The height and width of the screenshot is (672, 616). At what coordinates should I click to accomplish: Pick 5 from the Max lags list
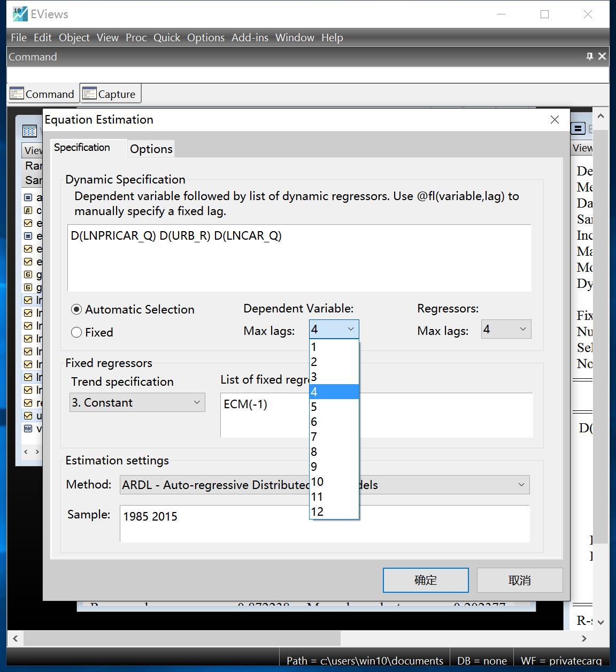tap(334, 407)
